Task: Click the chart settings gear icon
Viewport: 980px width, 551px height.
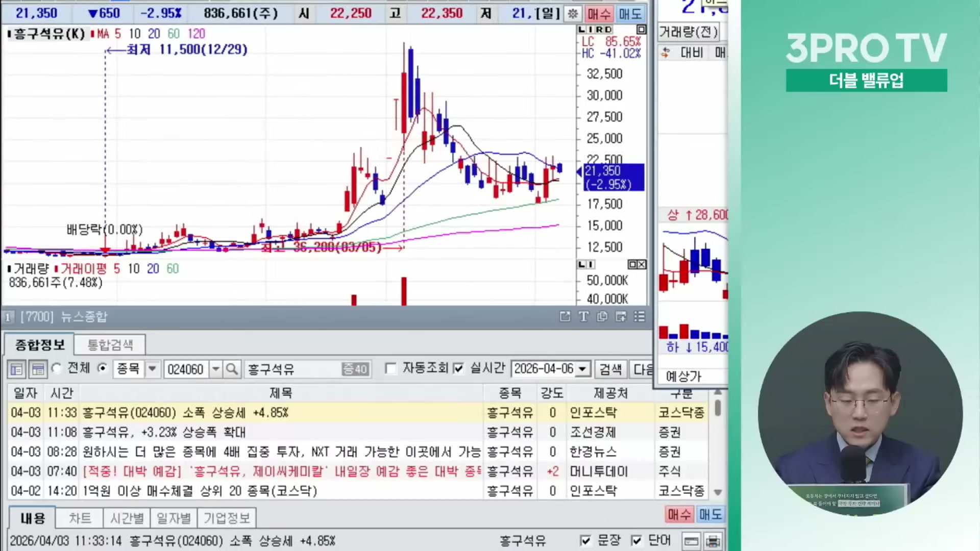Action: coord(573,14)
